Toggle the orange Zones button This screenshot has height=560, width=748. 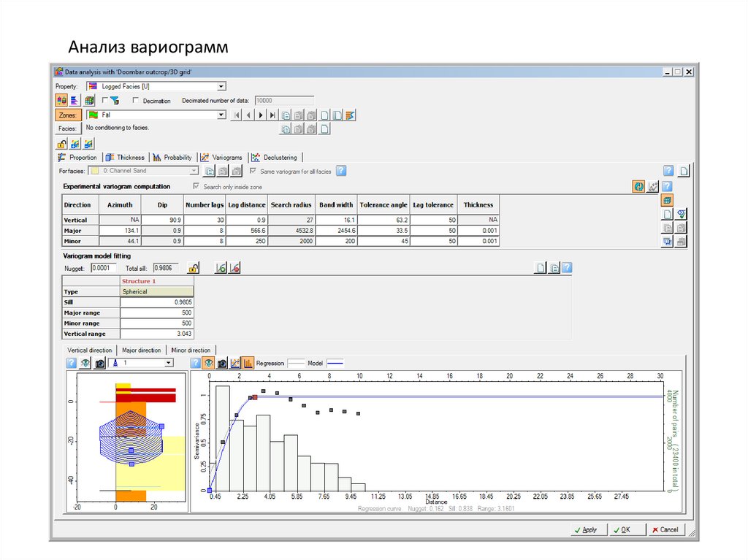click(68, 115)
